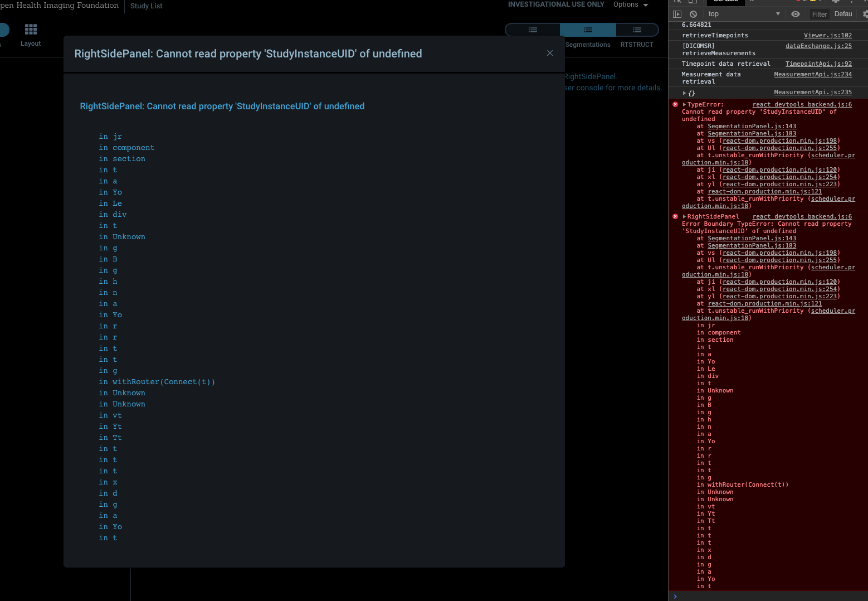Open the Viewer.js:102 source link
Screen dimensions: 868x601
828,35
